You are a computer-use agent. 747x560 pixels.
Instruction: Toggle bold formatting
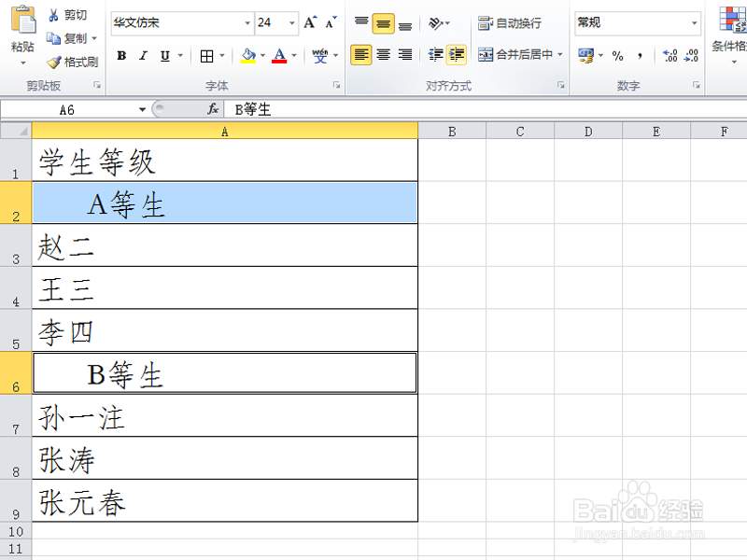(121, 56)
